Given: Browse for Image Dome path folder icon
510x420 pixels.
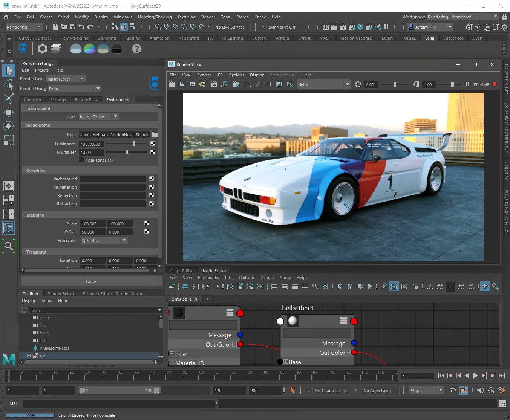Looking at the screenshot, I should tap(155, 134).
